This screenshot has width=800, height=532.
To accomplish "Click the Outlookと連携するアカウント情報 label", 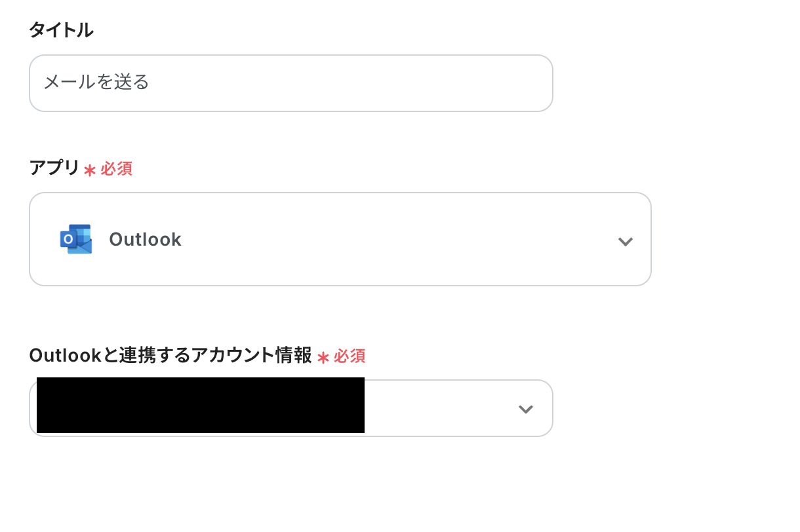I will (x=170, y=355).
